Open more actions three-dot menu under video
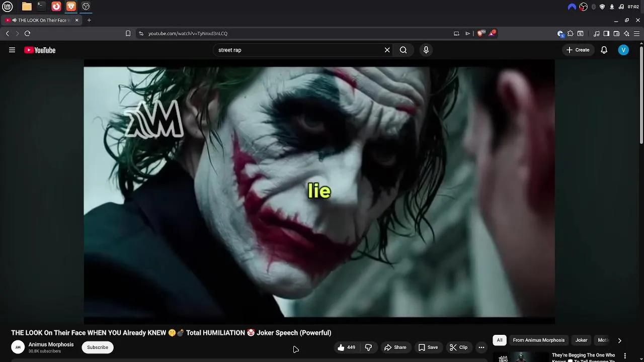This screenshot has width=644, height=362. 481,347
